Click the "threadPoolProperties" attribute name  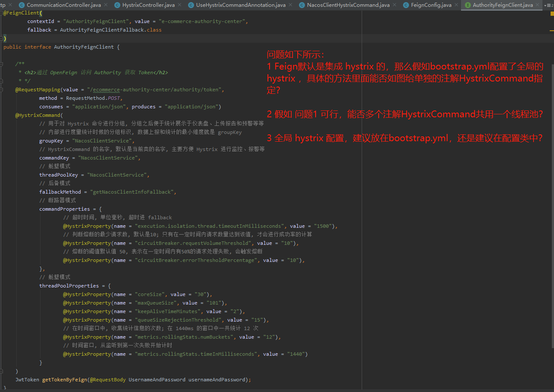pos(69,286)
